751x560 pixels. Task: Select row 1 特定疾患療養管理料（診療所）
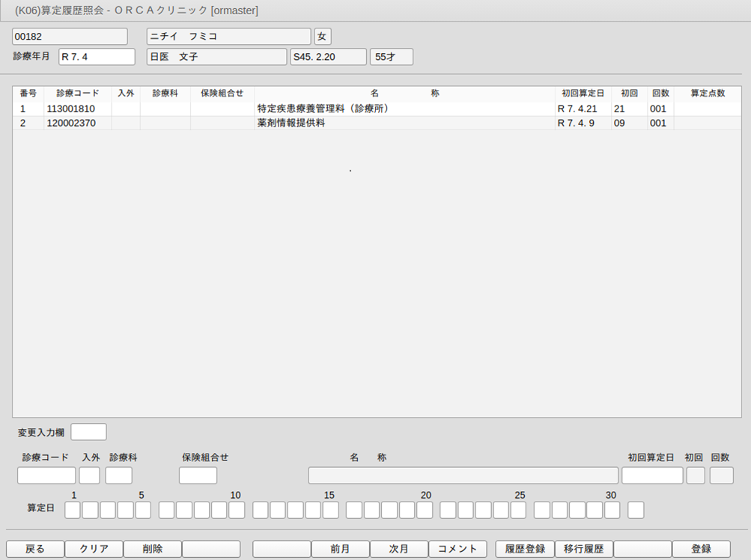pyautogui.click(x=322, y=109)
